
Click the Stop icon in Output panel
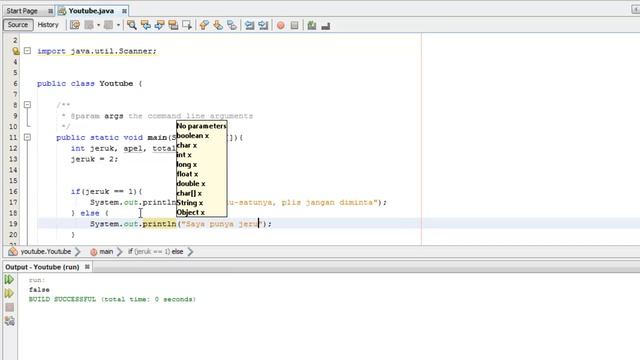[x=9, y=307]
